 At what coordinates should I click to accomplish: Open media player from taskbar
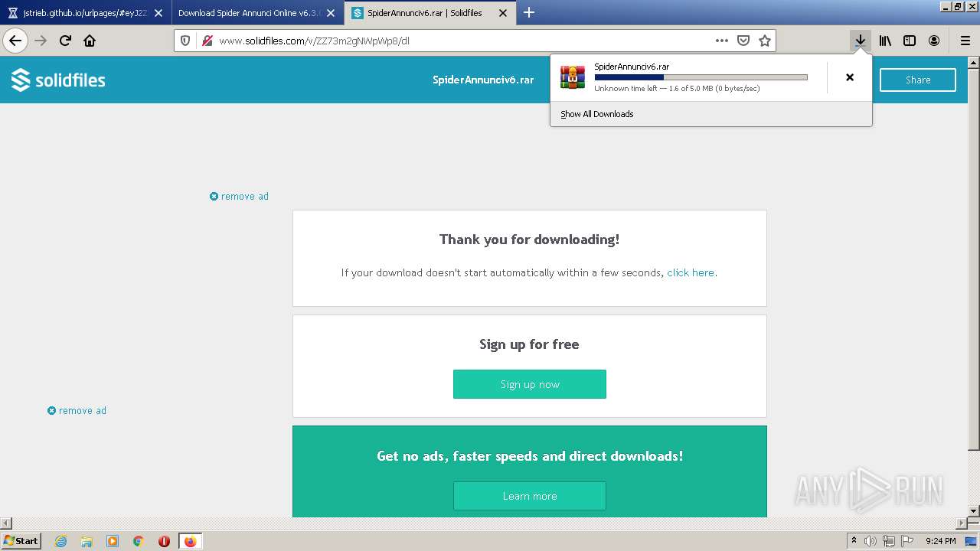113,541
